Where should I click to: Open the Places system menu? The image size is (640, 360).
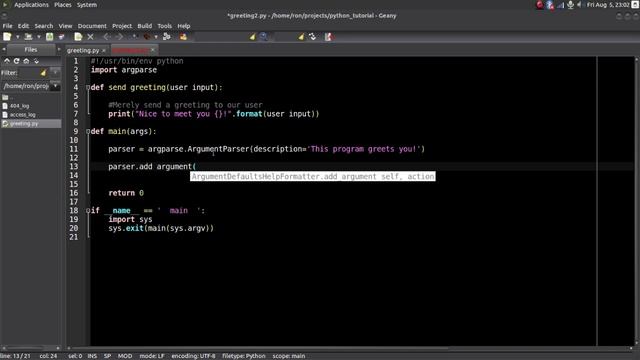62,5
